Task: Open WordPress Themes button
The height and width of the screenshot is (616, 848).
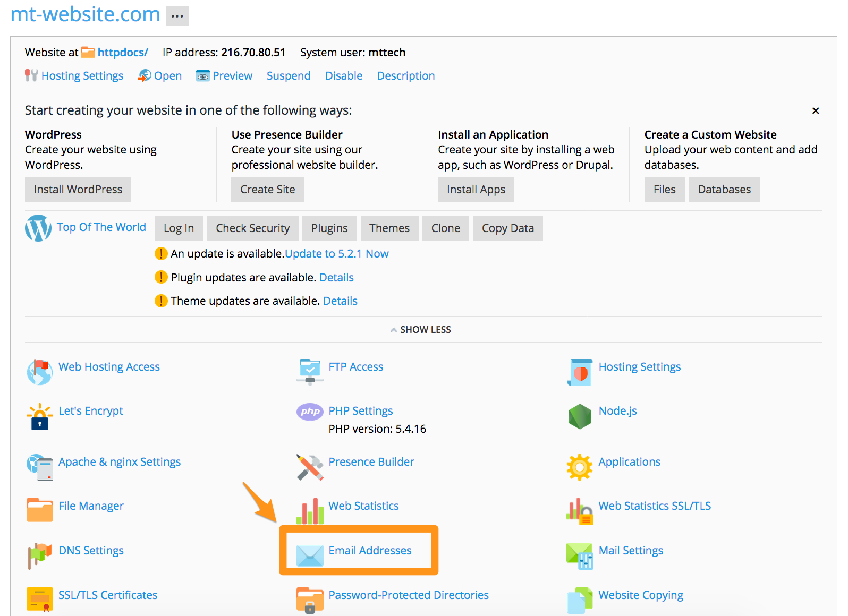Action: (389, 228)
